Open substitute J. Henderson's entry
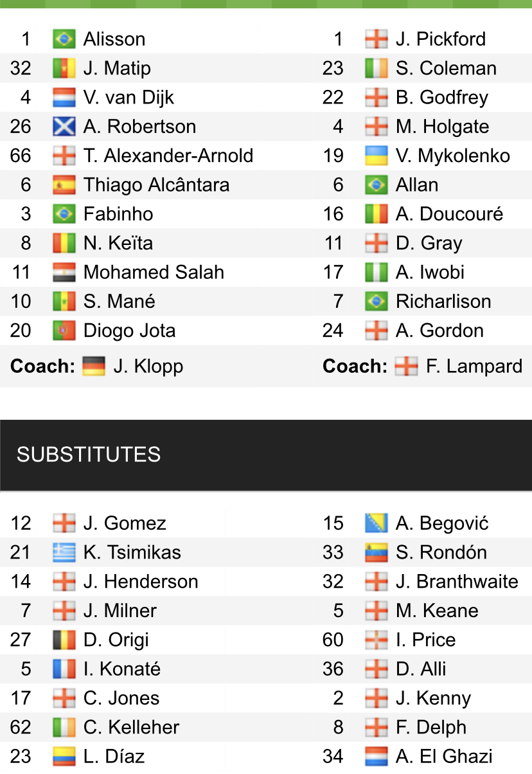The image size is (532, 774). point(141,582)
